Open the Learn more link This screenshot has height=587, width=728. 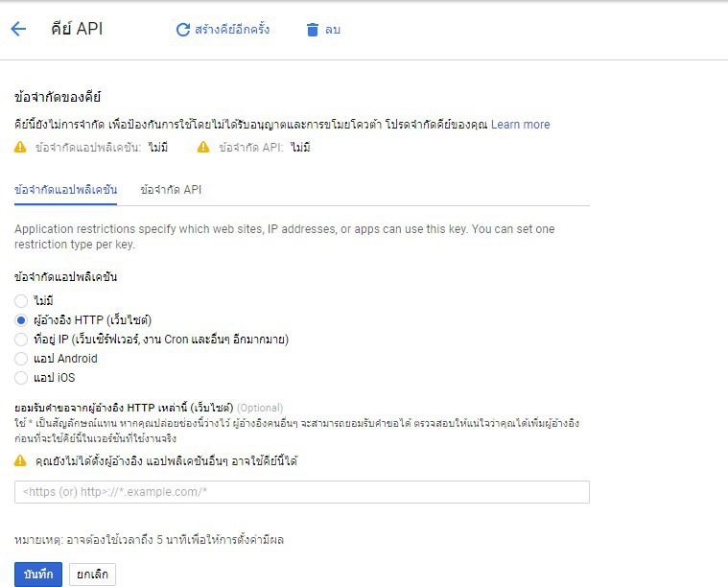tap(521, 125)
